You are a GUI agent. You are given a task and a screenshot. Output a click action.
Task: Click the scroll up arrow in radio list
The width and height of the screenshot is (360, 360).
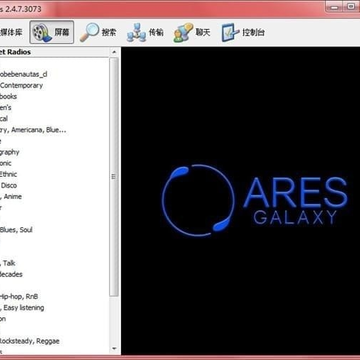(114, 52)
